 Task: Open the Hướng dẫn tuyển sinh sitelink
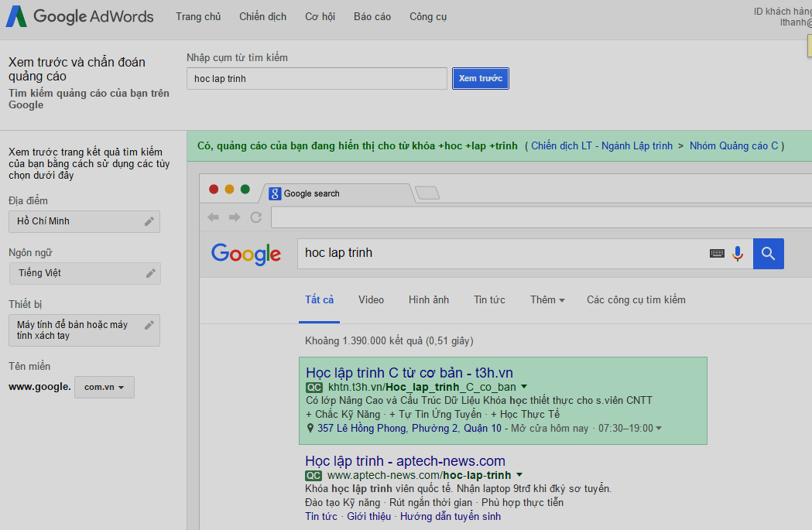[451, 517]
